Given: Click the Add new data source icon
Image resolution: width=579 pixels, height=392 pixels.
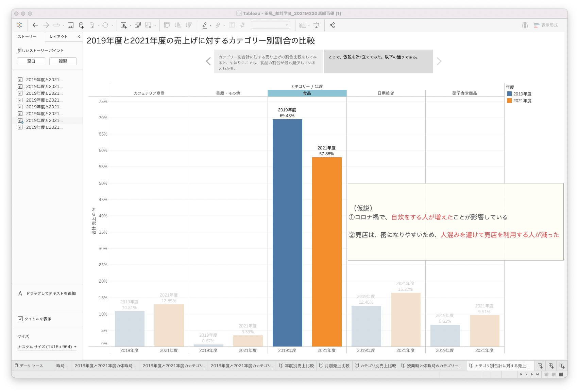Looking at the screenshot, I should click(x=81, y=25).
